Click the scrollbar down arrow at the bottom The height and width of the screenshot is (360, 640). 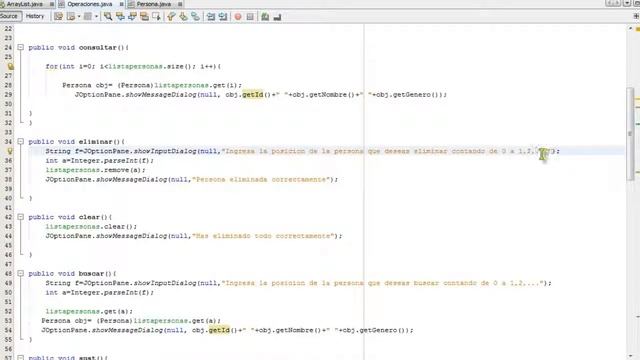tap(631, 356)
